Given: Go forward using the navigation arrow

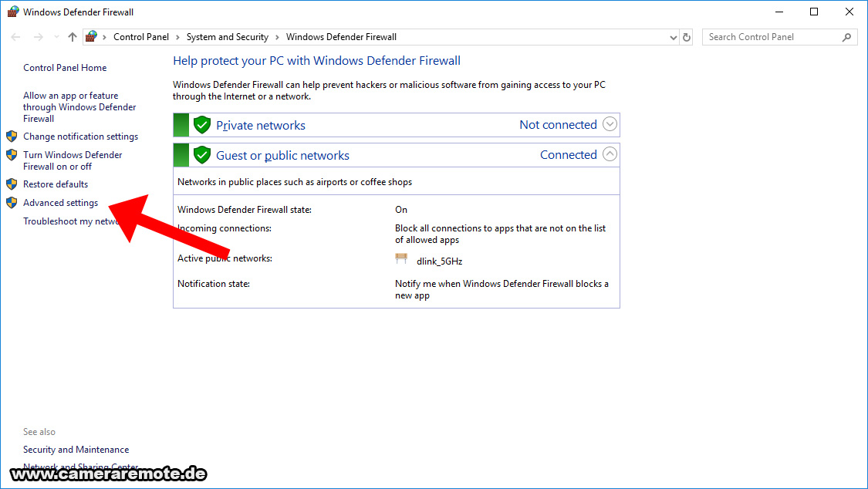Looking at the screenshot, I should [39, 37].
